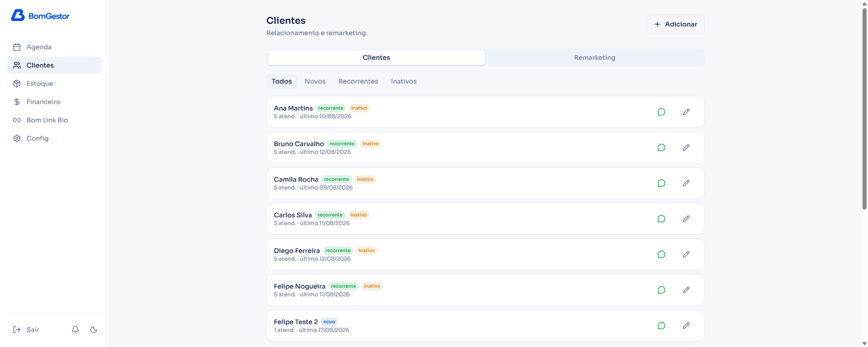Screen dimensions: 868x347
Task: Edit Carlos Silva client details
Action: tap(686, 219)
